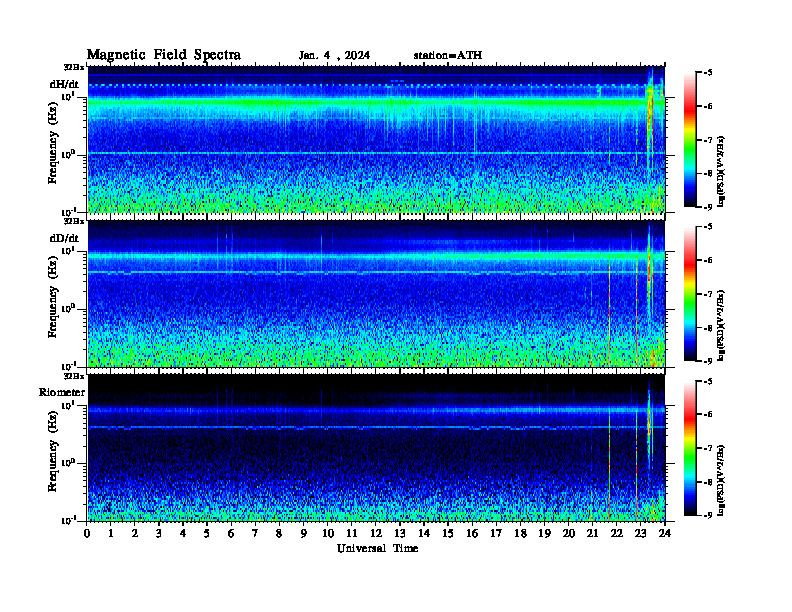
Task: Click hour tick label '12' on time axis
Action: coord(375,533)
